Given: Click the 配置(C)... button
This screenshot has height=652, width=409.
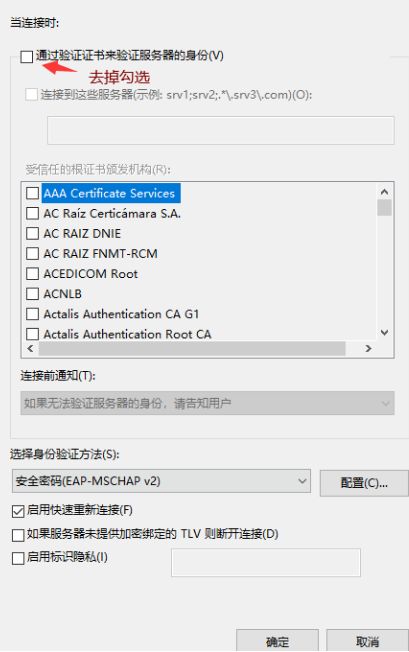Looking at the screenshot, I should (x=364, y=483).
